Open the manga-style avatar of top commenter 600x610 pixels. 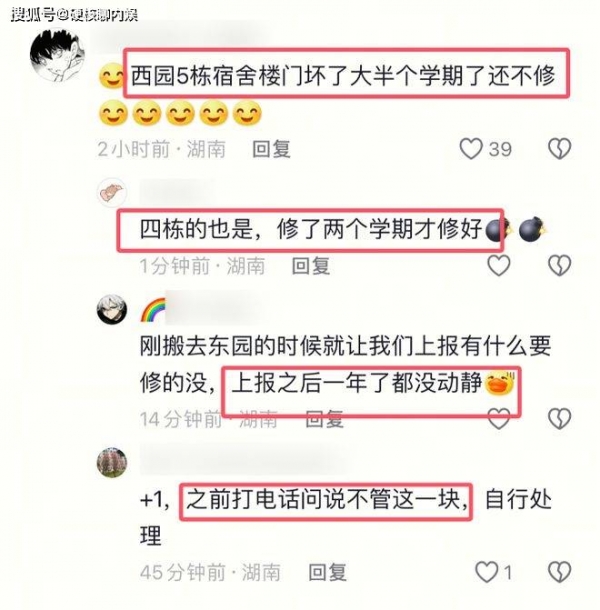tap(58, 55)
